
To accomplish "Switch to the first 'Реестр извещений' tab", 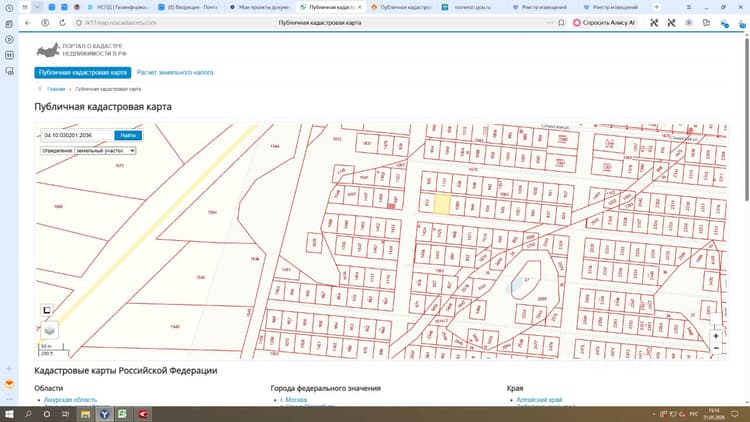I will (540, 7).
